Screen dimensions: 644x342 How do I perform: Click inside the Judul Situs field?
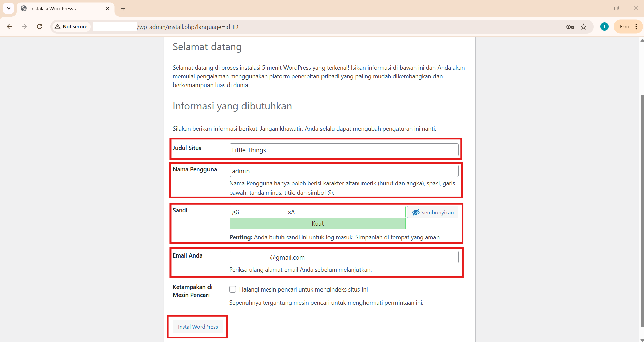tap(344, 150)
